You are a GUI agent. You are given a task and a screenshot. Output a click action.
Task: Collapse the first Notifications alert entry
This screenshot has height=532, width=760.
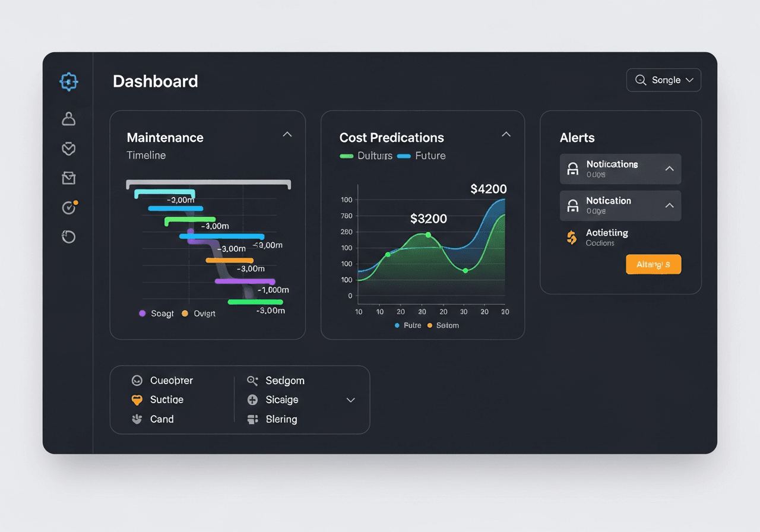click(670, 169)
